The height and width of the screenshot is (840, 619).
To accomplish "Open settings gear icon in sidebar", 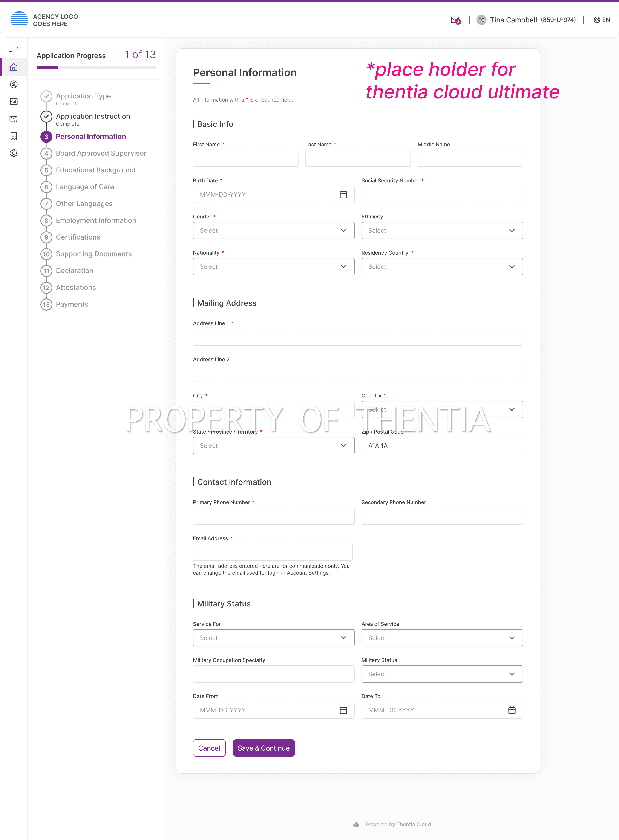I will (x=14, y=153).
